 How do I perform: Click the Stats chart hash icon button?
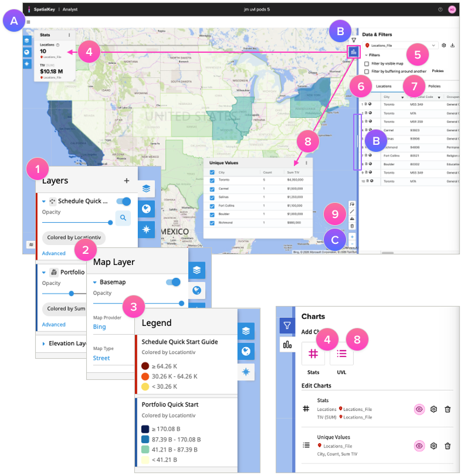tap(313, 355)
